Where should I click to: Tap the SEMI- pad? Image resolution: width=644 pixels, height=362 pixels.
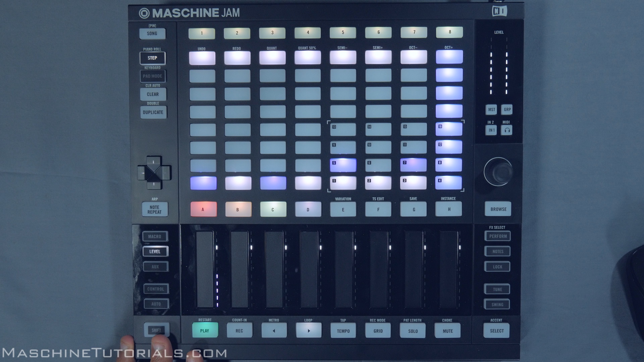click(x=343, y=57)
